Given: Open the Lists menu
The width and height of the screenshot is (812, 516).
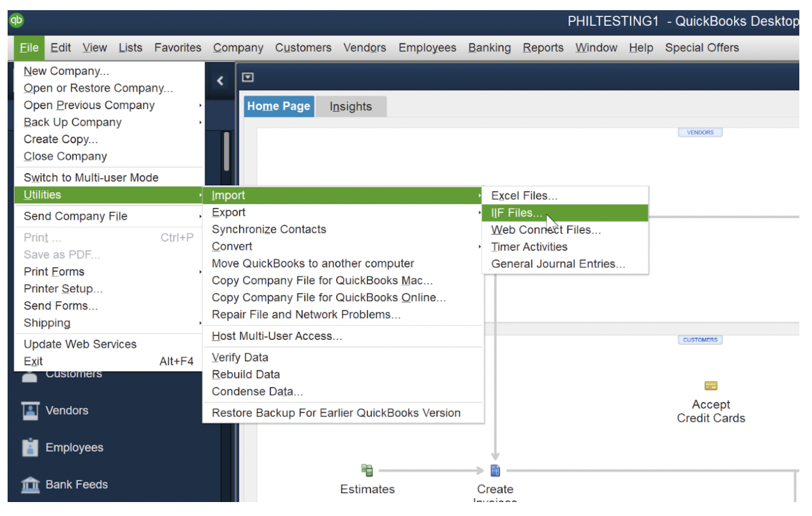Looking at the screenshot, I should pos(131,48).
